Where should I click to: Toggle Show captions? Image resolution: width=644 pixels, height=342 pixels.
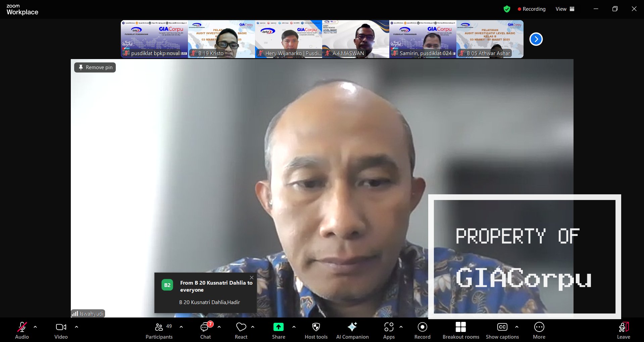[502, 331]
